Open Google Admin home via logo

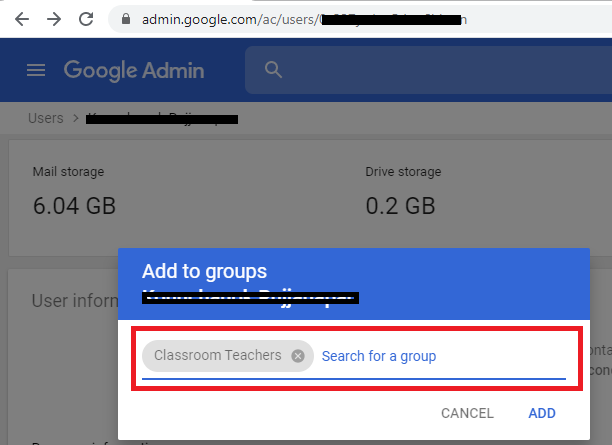[134, 71]
